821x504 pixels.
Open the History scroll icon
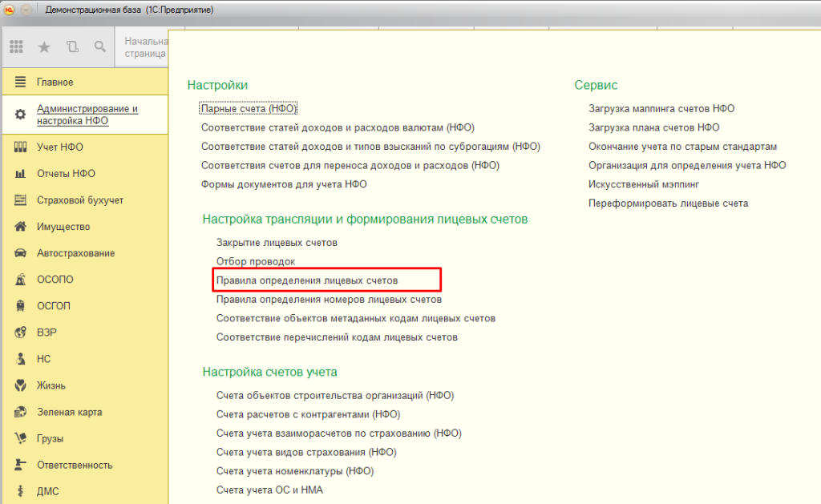point(73,46)
